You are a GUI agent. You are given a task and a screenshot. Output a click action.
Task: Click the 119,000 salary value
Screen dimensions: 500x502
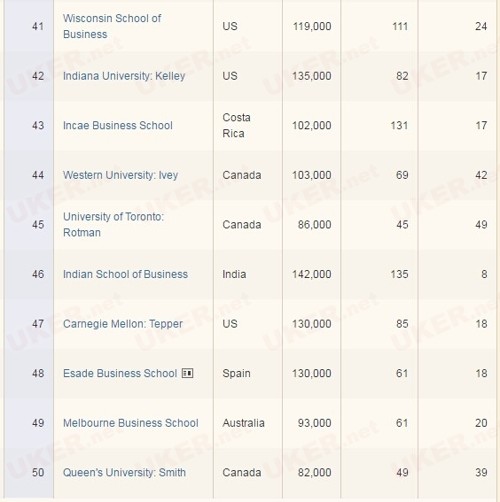coord(312,26)
